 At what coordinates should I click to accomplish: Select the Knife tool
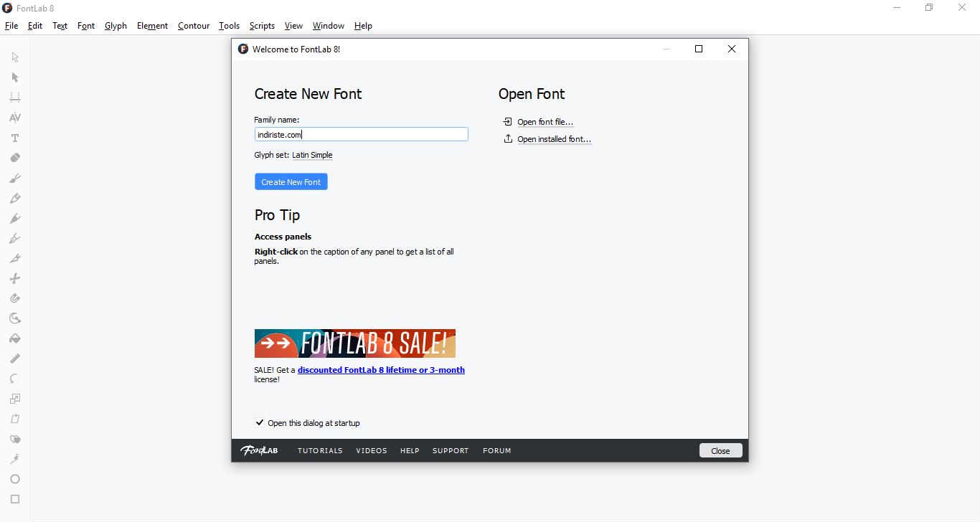15,258
